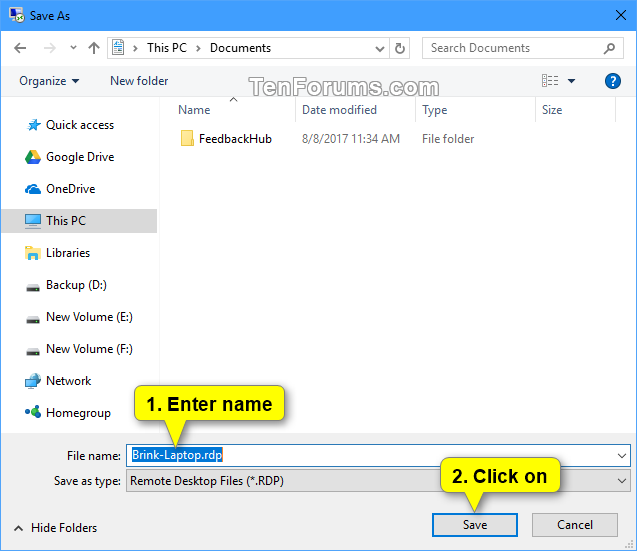Open Network in the sidebar
This screenshot has width=637, height=551.
68,381
